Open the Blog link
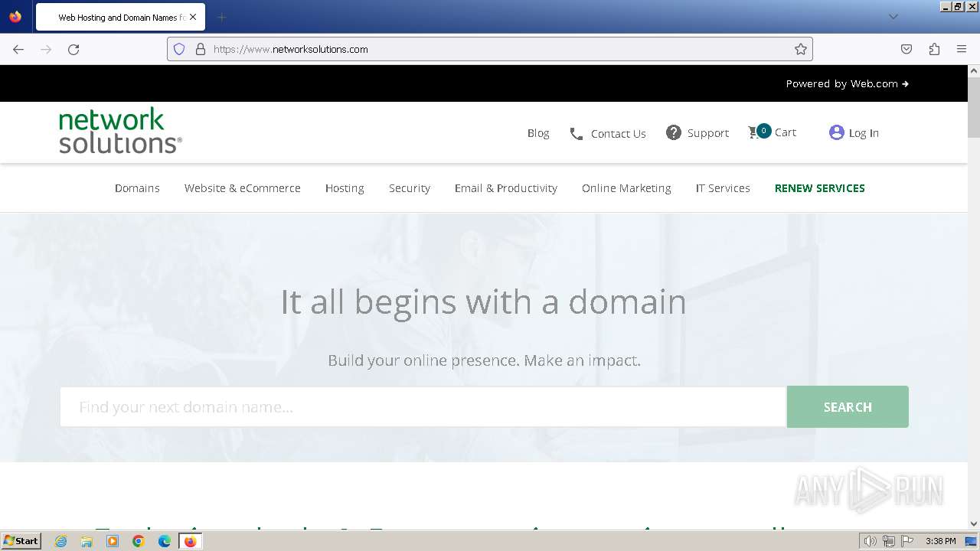The height and width of the screenshot is (551, 980). point(538,133)
